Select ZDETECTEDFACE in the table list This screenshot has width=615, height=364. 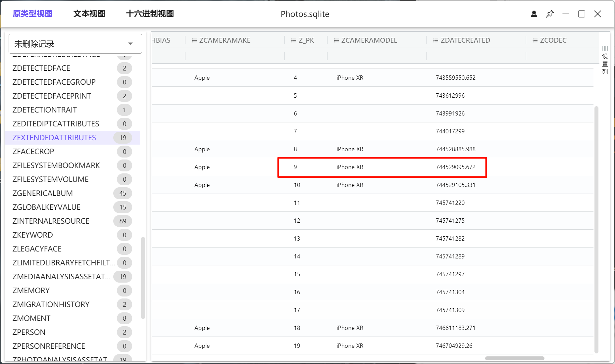pos(41,68)
